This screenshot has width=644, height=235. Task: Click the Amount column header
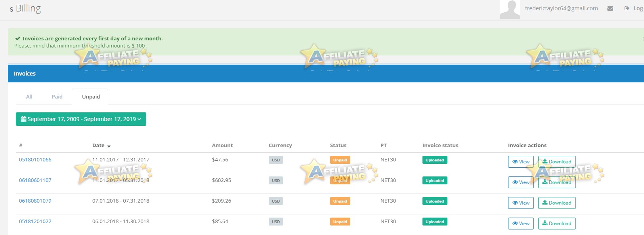222,146
